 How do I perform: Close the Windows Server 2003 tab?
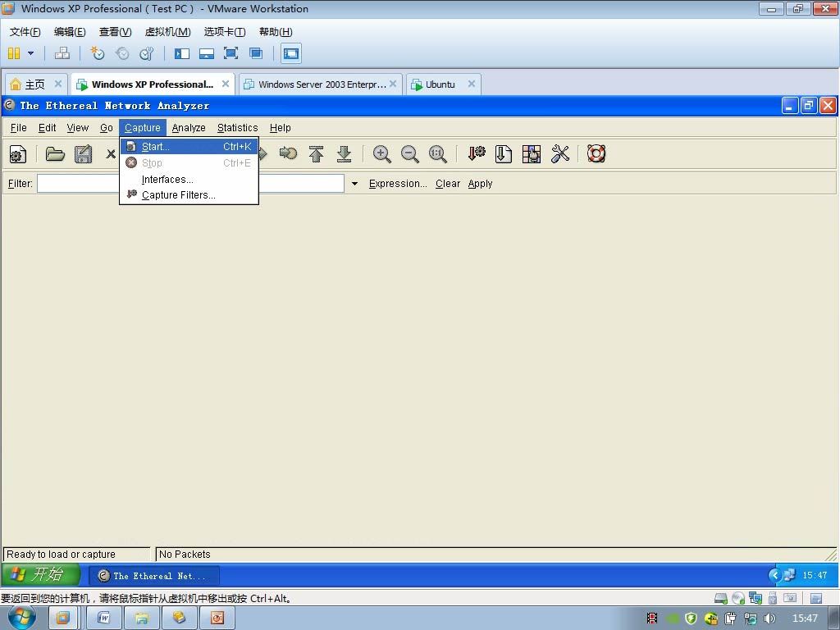pyautogui.click(x=393, y=84)
